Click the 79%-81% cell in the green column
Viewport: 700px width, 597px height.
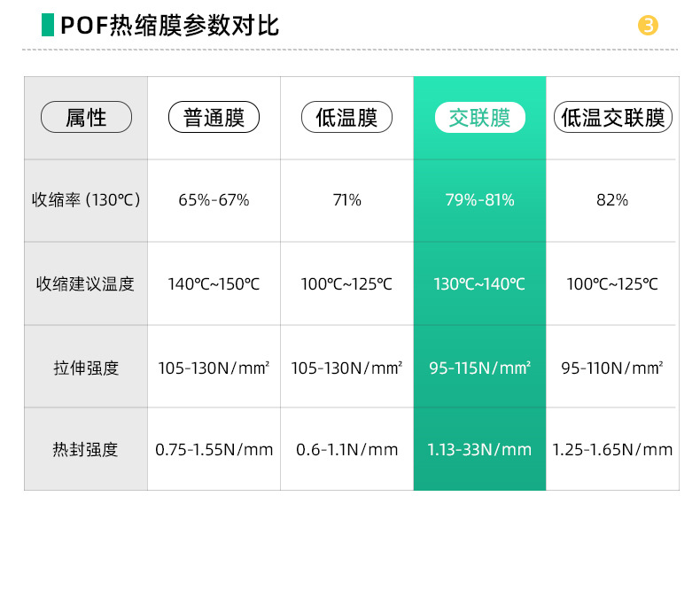479,200
